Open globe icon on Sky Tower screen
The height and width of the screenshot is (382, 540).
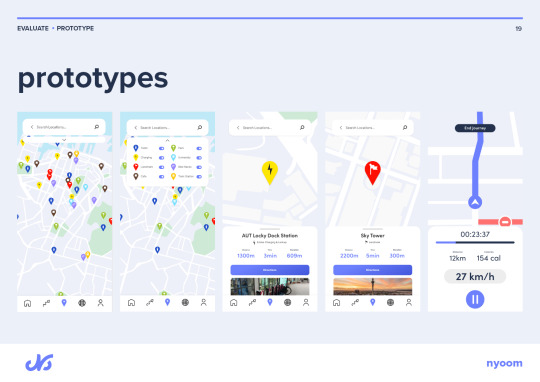390,302
